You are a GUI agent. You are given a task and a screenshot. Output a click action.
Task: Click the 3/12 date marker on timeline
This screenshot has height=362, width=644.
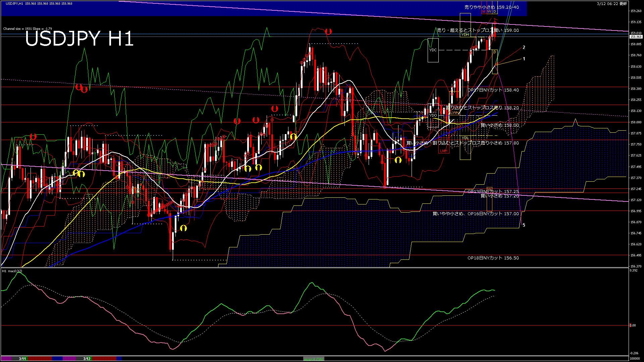[87, 359]
